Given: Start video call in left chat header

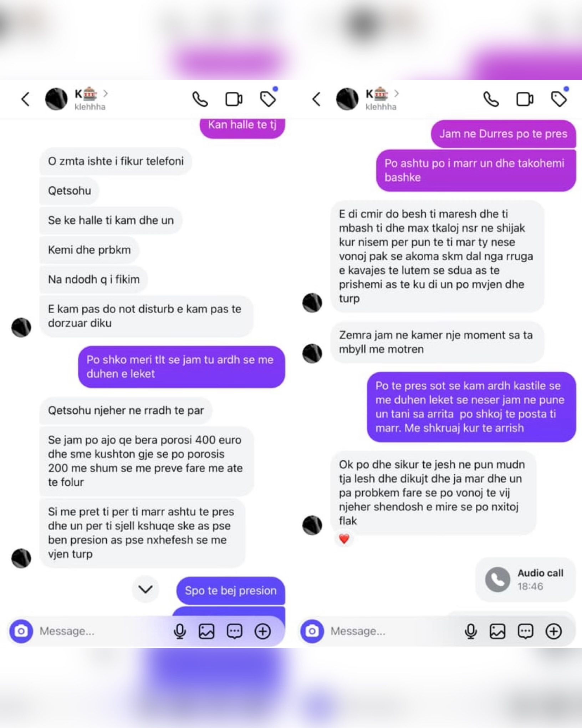Looking at the screenshot, I should point(234,99).
